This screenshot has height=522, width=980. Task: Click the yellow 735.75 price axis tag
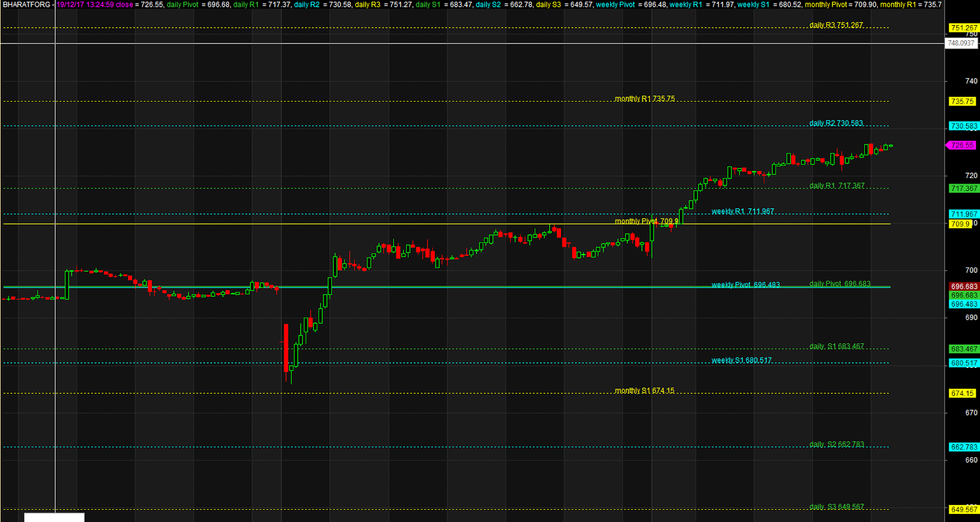(x=962, y=102)
